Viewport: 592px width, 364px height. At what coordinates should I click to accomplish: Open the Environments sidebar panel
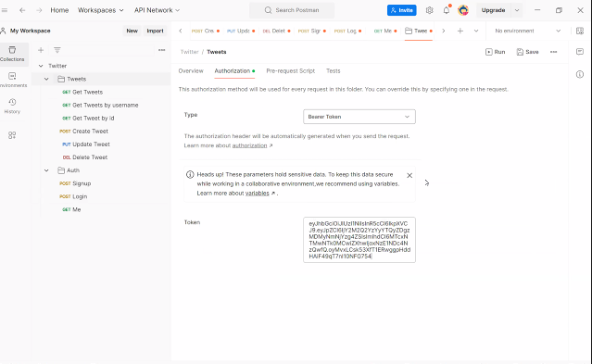pos(12,80)
